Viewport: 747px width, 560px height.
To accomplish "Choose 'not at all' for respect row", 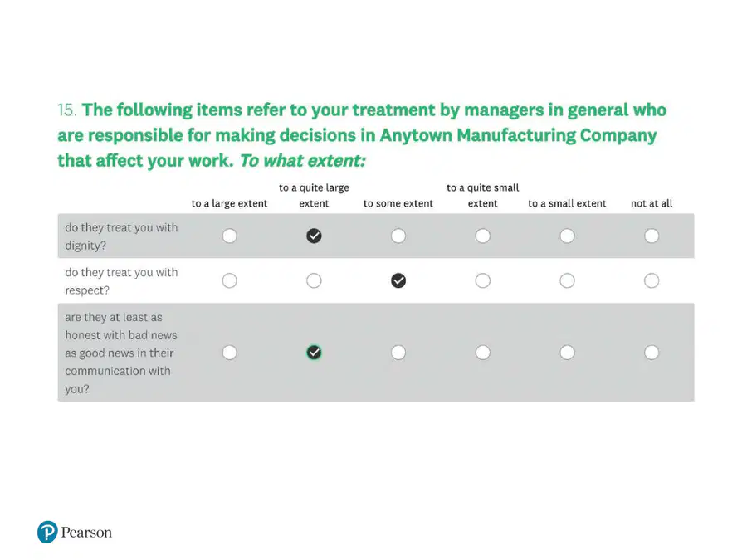I will [652, 280].
